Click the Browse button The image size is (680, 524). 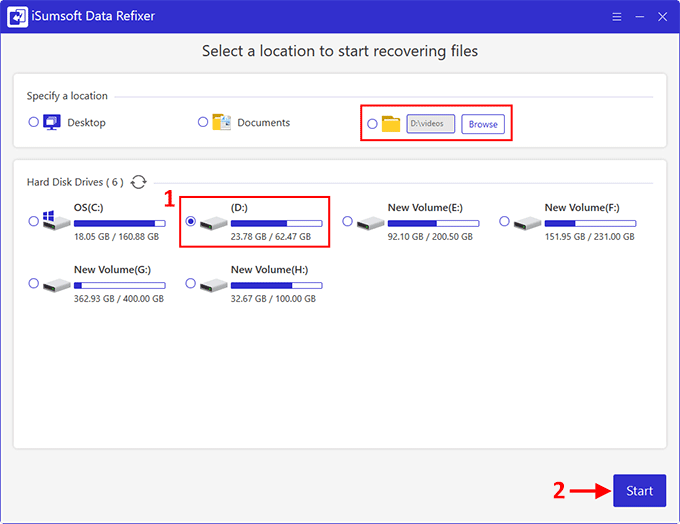click(x=483, y=124)
